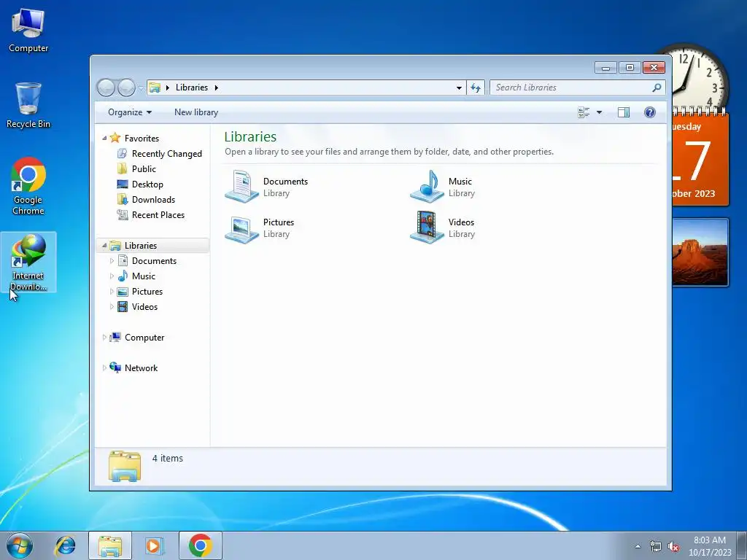Click the Windows Explorer taskbar button
The width and height of the screenshot is (747, 560).
point(110,545)
